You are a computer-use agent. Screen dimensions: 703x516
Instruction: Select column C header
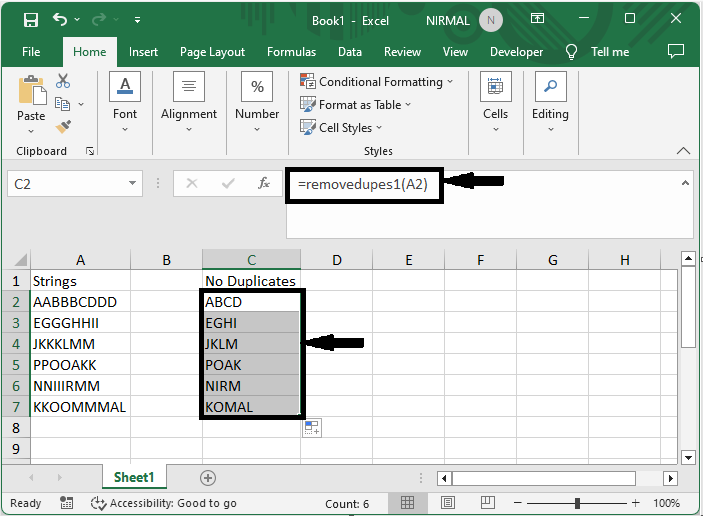251,260
